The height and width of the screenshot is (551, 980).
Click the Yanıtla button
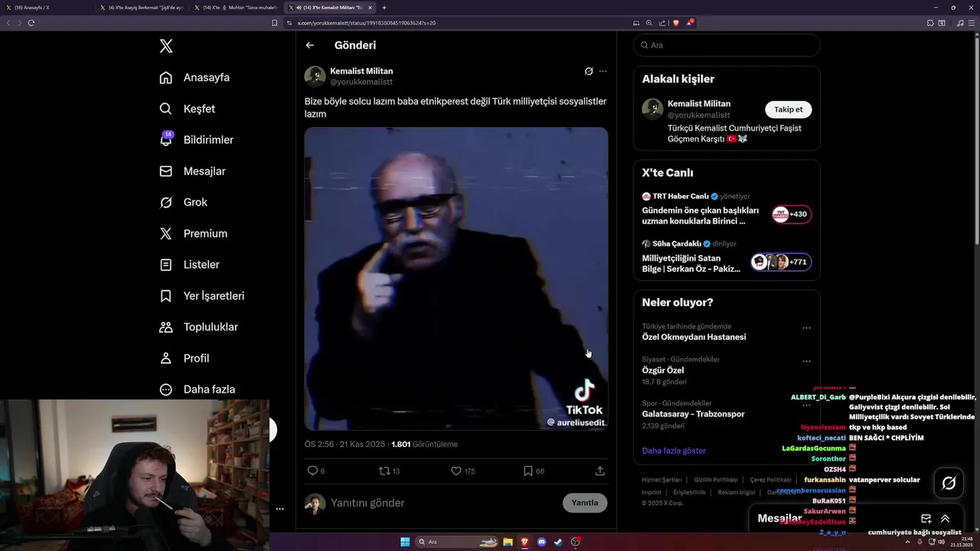585,503
